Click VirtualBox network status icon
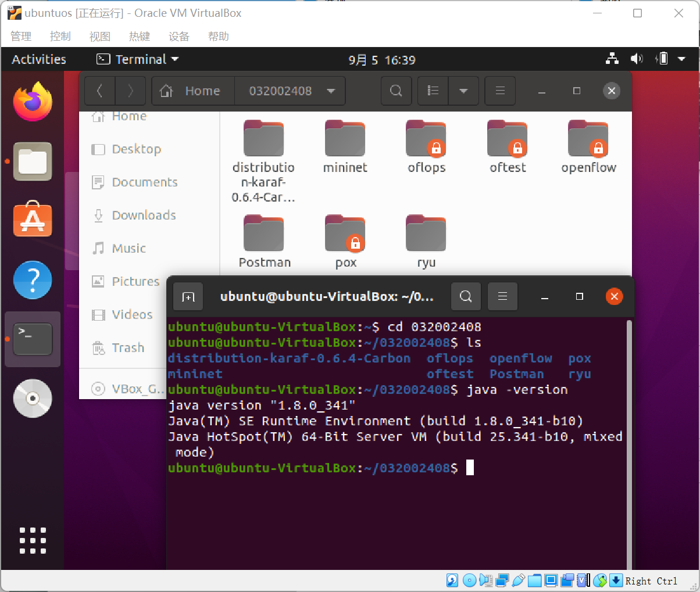Viewport: 700px width, 592px height. pyautogui.click(x=502, y=580)
